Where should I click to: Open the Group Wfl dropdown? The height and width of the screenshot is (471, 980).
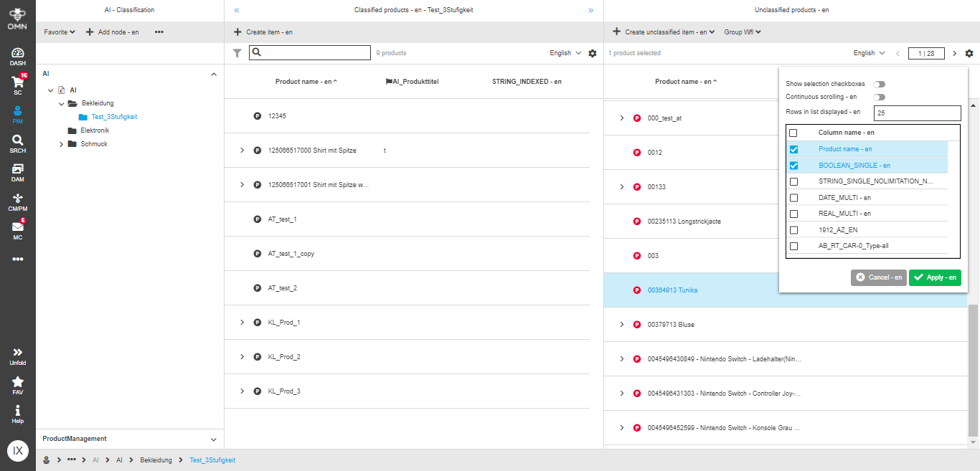pyautogui.click(x=742, y=32)
